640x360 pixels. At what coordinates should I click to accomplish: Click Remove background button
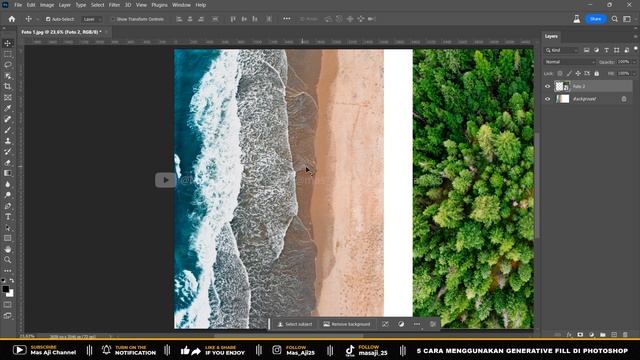(347, 324)
